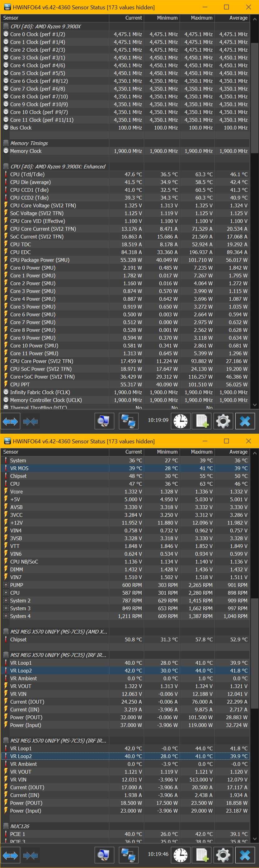Select the System 2 fan row
The image size is (259, 868).
(x=125, y=601)
